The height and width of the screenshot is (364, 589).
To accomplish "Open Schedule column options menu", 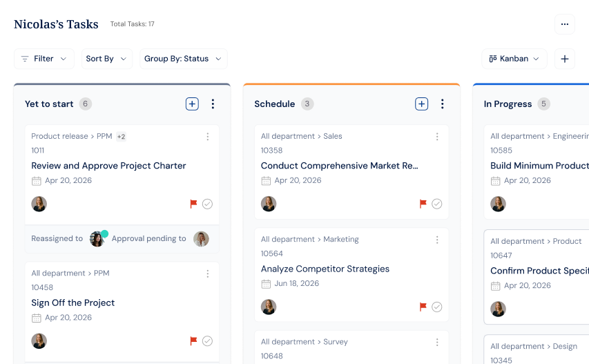I will pyautogui.click(x=442, y=104).
